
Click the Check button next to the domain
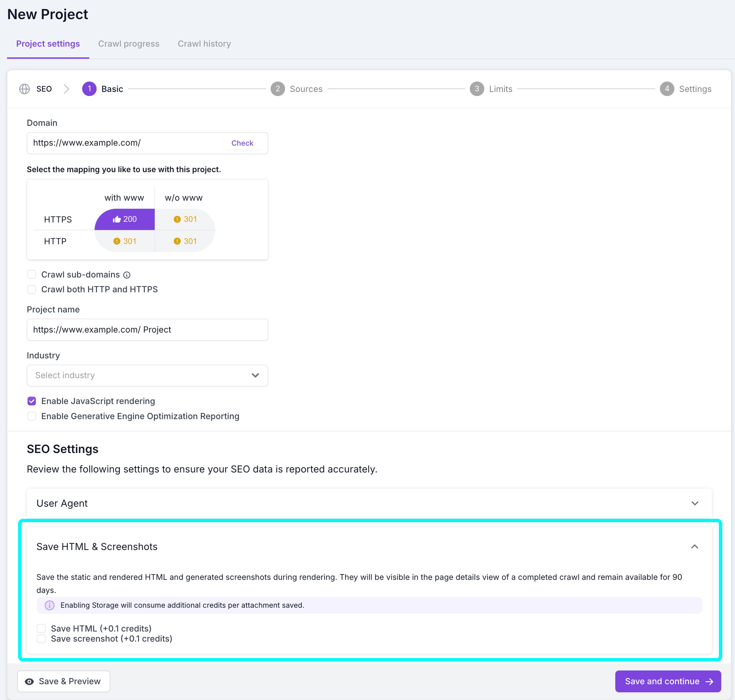tap(242, 143)
